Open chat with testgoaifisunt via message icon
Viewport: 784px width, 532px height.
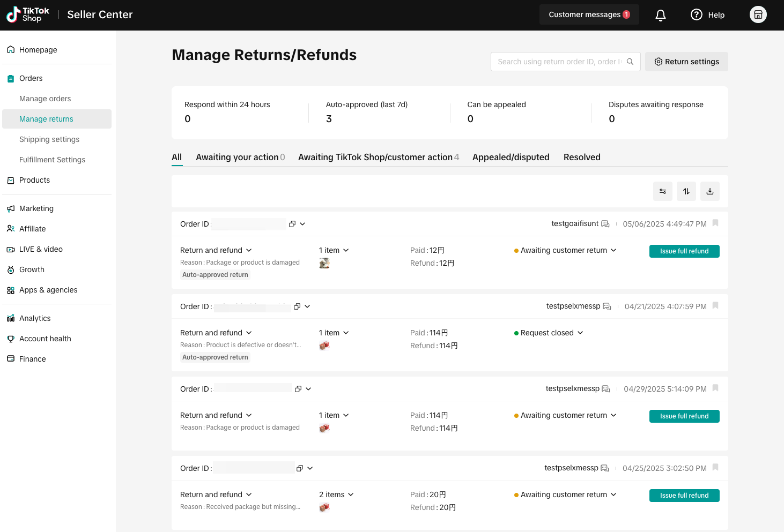[605, 224]
